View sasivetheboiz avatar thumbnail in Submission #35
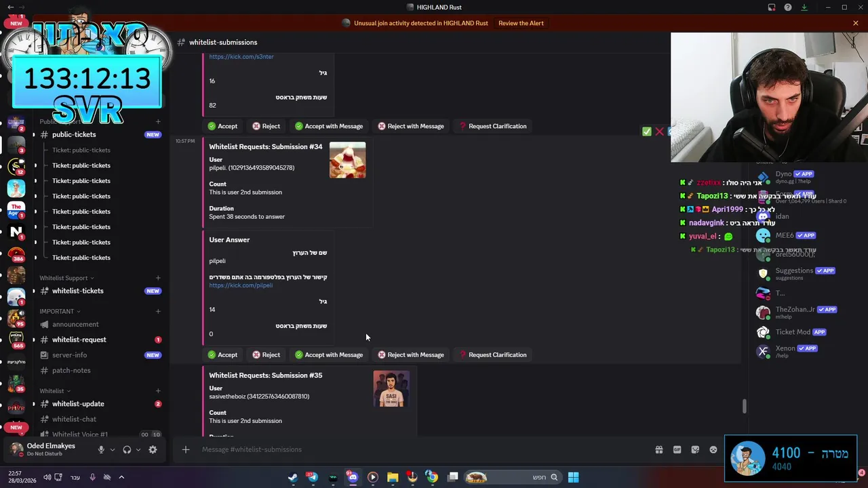This screenshot has height=488, width=868. click(x=391, y=388)
